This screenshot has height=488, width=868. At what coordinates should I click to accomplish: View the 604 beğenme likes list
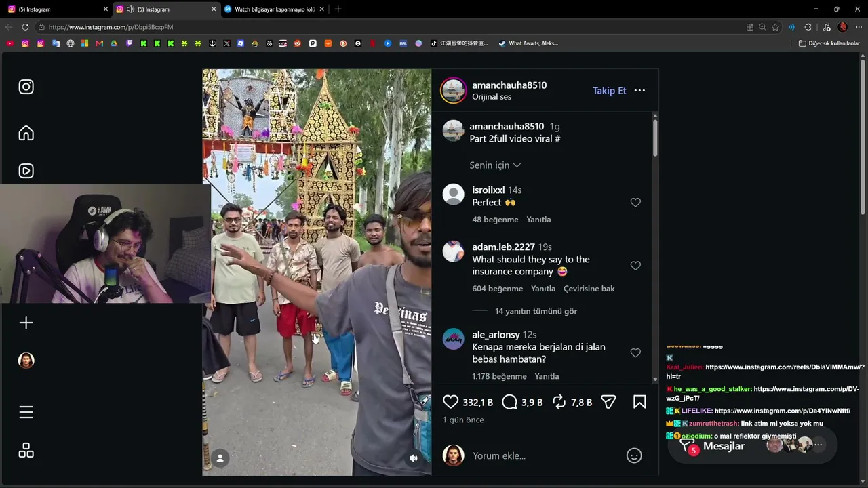click(x=498, y=289)
